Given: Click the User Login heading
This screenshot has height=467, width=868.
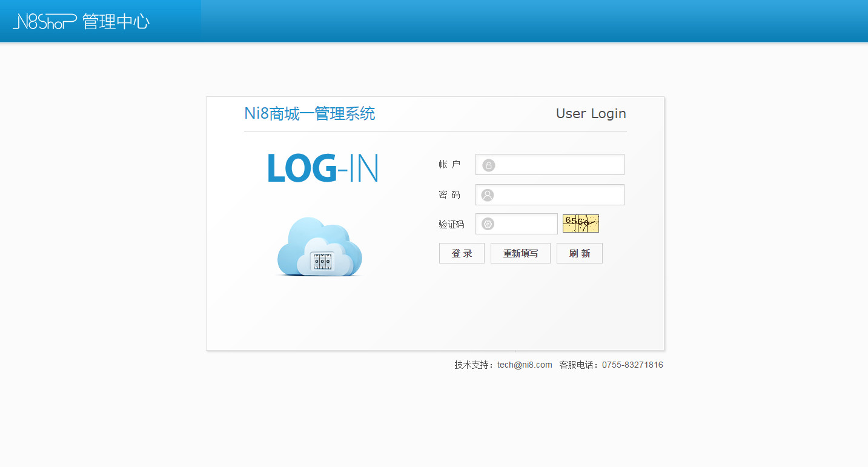Looking at the screenshot, I should click(x=591, y=114).
